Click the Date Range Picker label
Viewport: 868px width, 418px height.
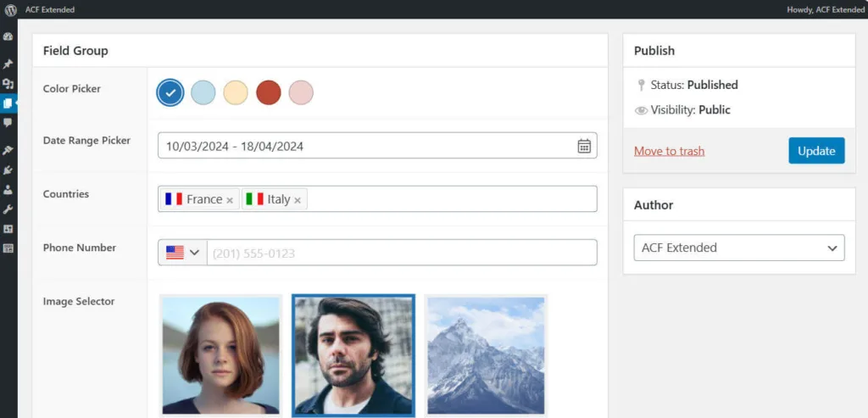(x=87, y=141)
